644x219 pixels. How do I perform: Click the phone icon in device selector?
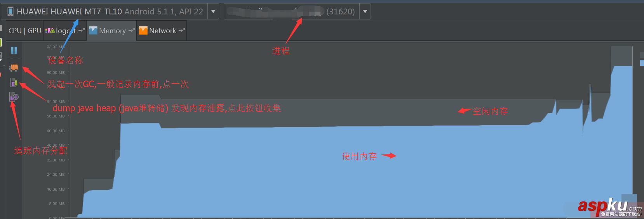(x=10, y=11)
